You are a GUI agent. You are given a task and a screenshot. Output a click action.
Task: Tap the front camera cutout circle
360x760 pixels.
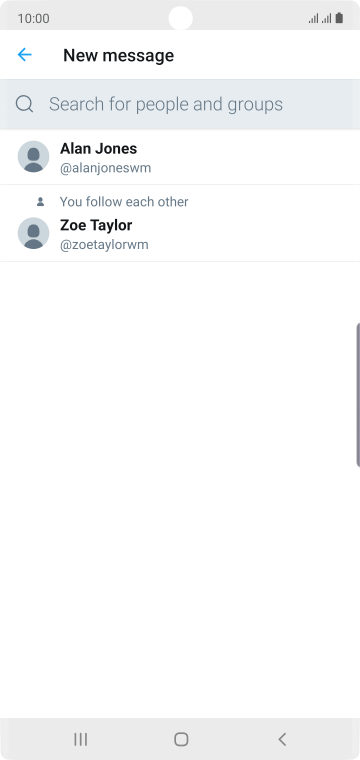pos(180,18)
